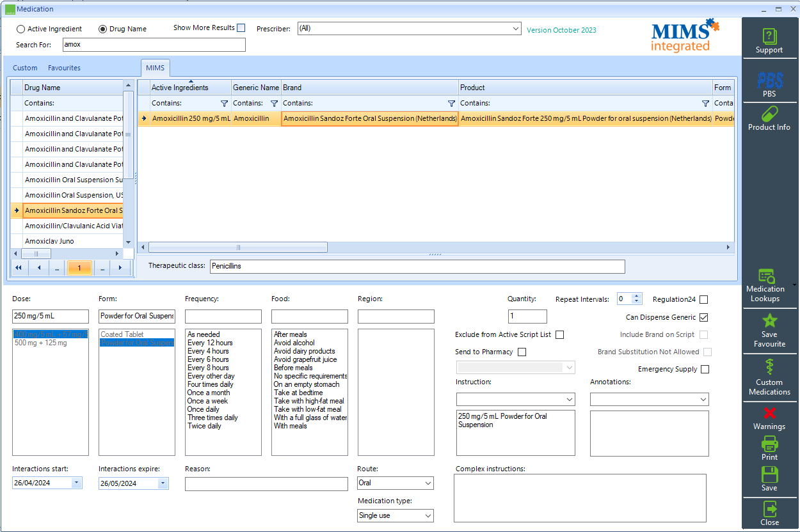Click the Reason input field

266,484
